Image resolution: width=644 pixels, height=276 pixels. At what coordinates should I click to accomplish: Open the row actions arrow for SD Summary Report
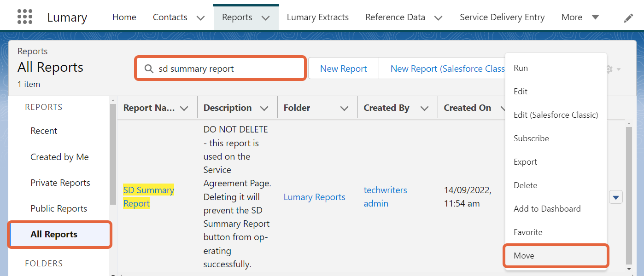pos(616,197)
